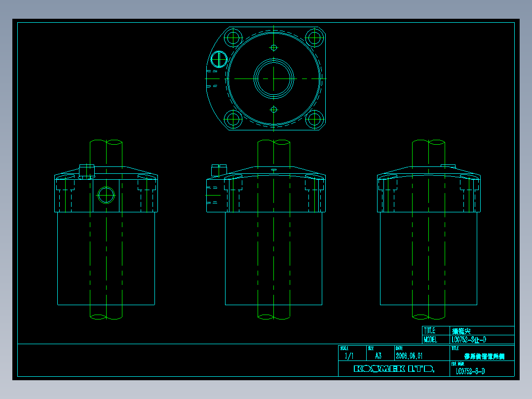
Task: Click the "SIZE" label in the title block
Action: click(x=371, y=348)
